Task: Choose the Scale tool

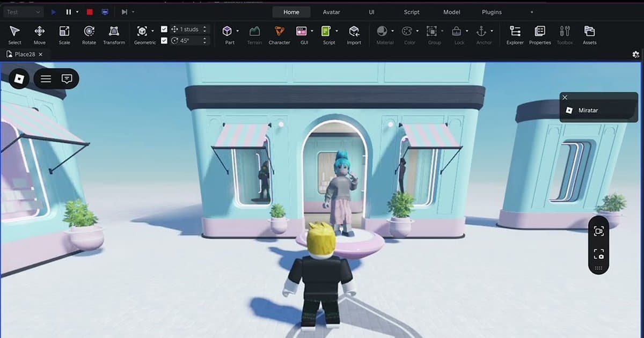Action: pos(64,35)
